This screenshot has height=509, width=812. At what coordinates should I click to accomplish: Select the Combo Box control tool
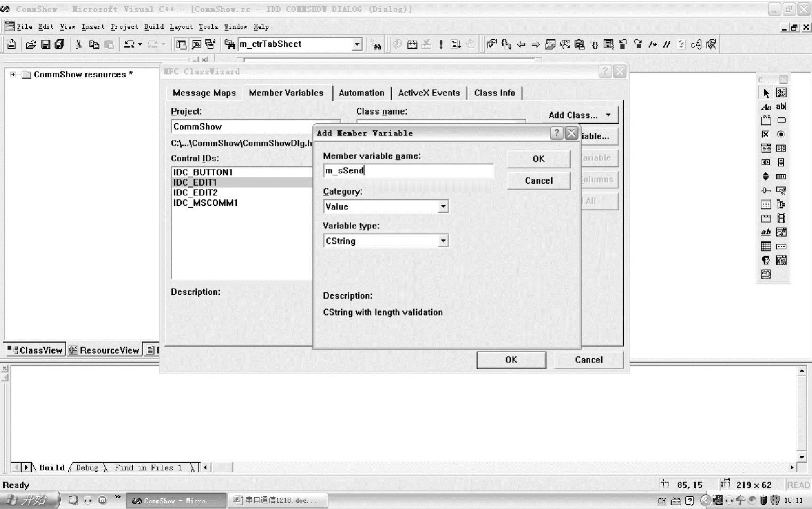766,148
